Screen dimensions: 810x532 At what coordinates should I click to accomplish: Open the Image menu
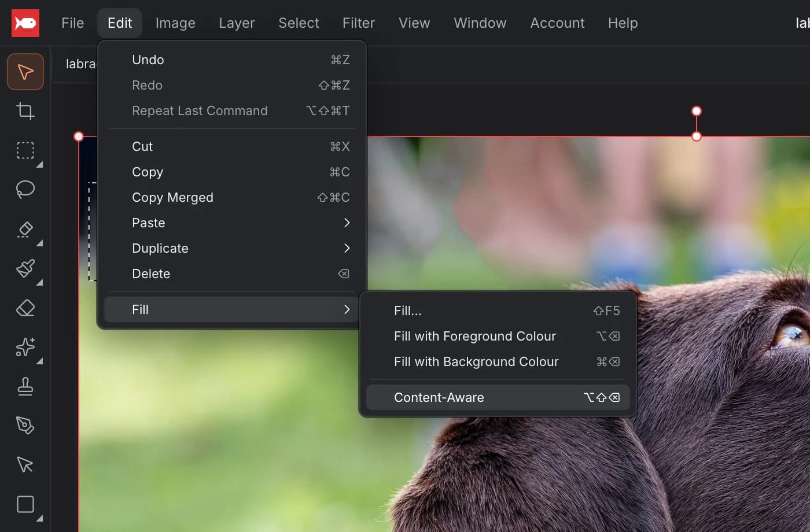tap(175, 23)
